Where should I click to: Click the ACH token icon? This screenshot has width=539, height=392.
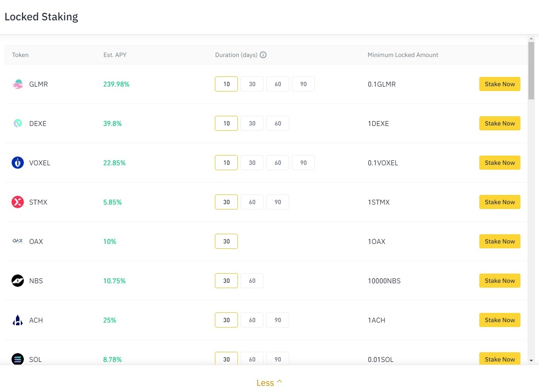click(x=18, y=320)
